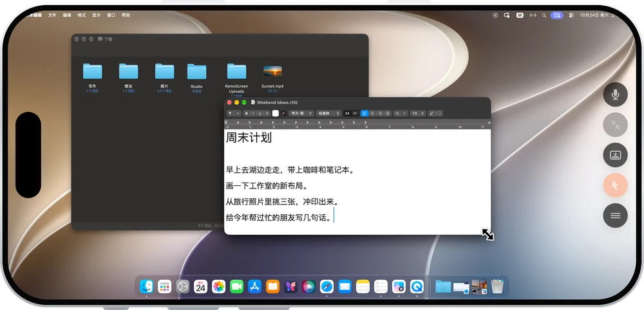This screenshot has width=644, height=310.
Task: Click the play circle menu bar icon
Action: pos(495,15)
